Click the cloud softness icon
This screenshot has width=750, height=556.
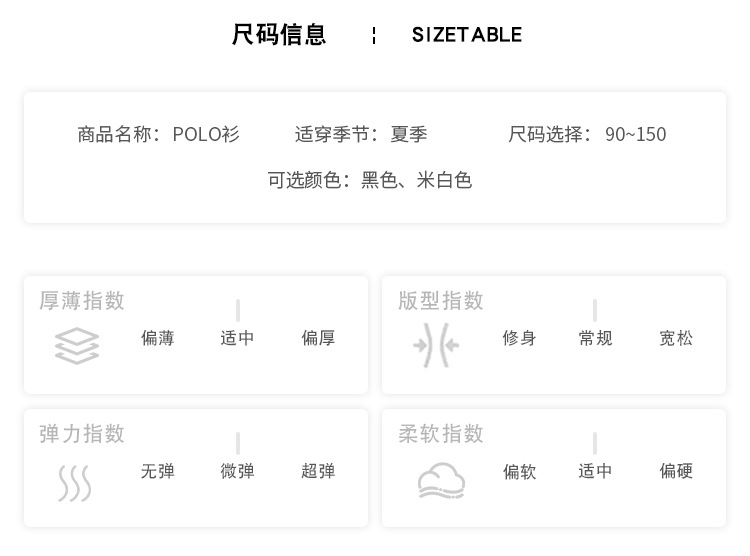click(x=442, y=481)
